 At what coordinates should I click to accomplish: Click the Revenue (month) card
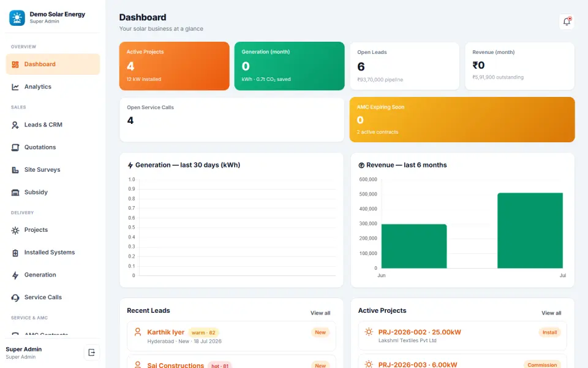pyautogui.click(x=520, y=66)
